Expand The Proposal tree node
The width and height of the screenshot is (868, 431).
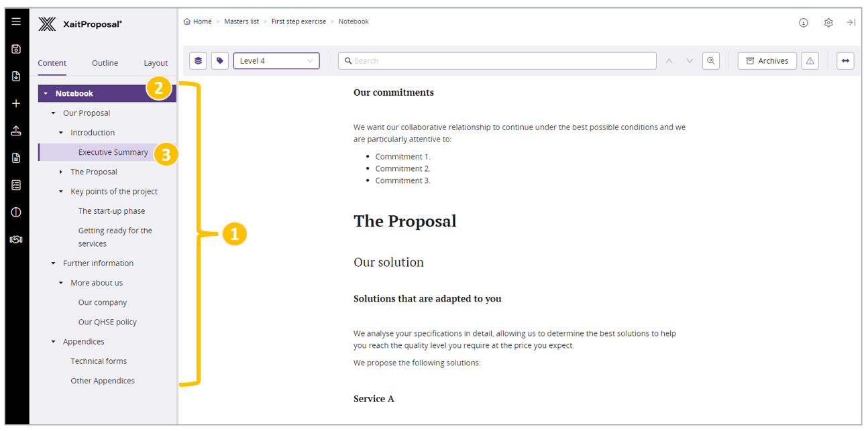click(x=61, y=172)
